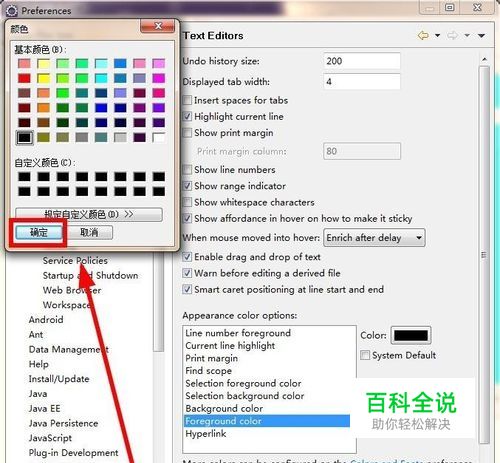The image size is (500, 463).
Task: Toggle Show affordance in hover checkbox
Action: (187, 218)
